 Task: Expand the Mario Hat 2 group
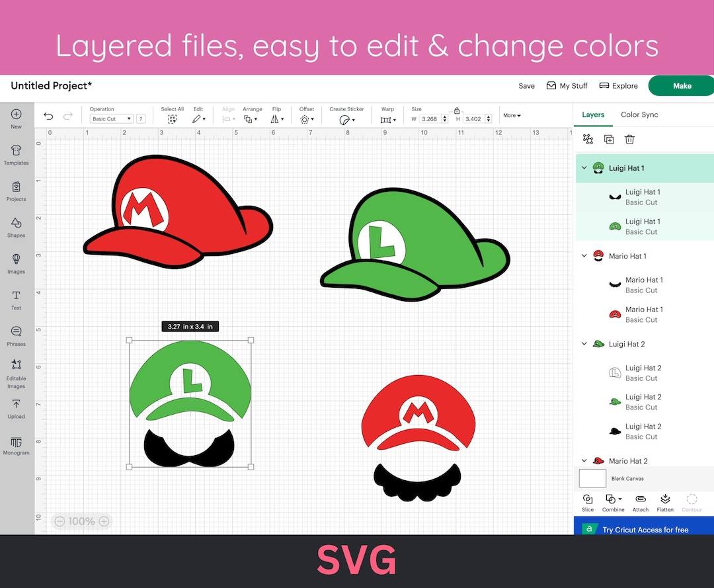pyautogui.click(x=584, y=460)
